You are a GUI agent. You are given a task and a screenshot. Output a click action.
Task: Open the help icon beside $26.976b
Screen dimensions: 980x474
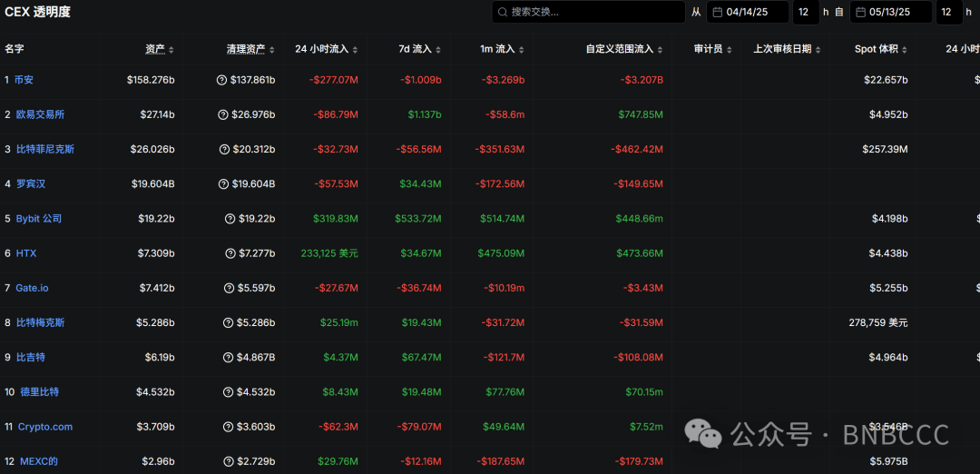[222, 114]
